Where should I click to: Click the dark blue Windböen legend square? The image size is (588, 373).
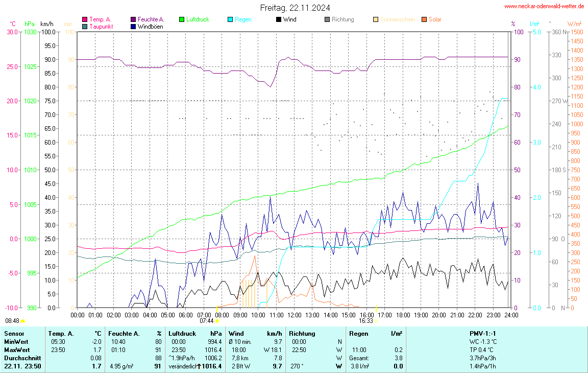coord(133,27)
